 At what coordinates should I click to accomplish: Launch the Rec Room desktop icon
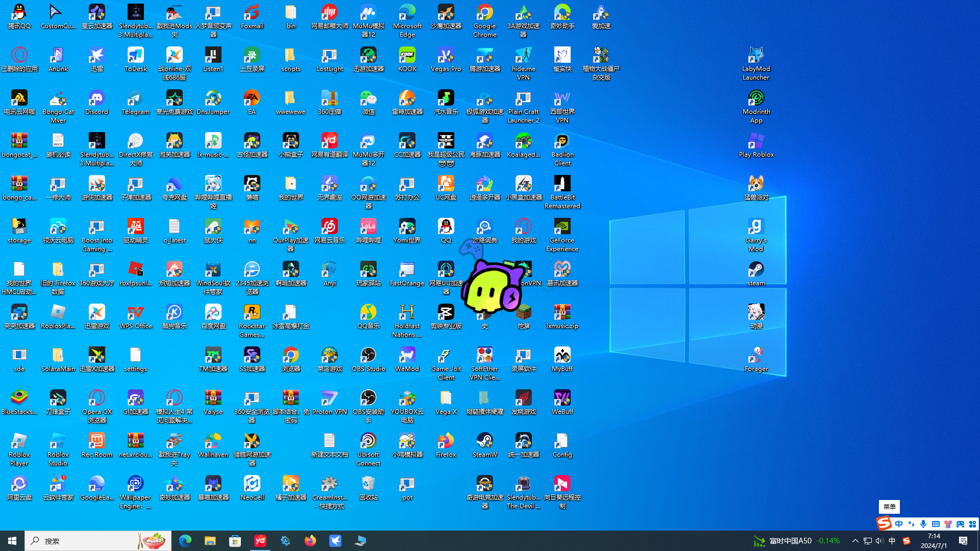coord(96,445)
